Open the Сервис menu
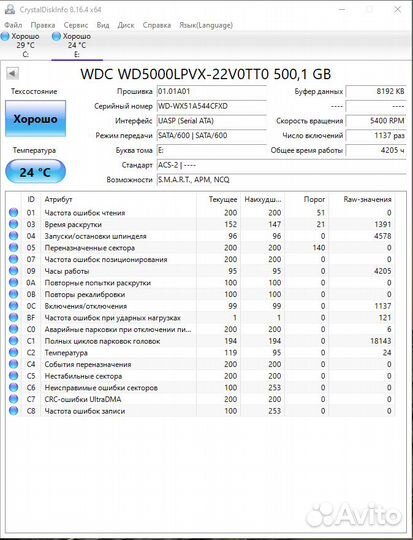 click(76, 25)
